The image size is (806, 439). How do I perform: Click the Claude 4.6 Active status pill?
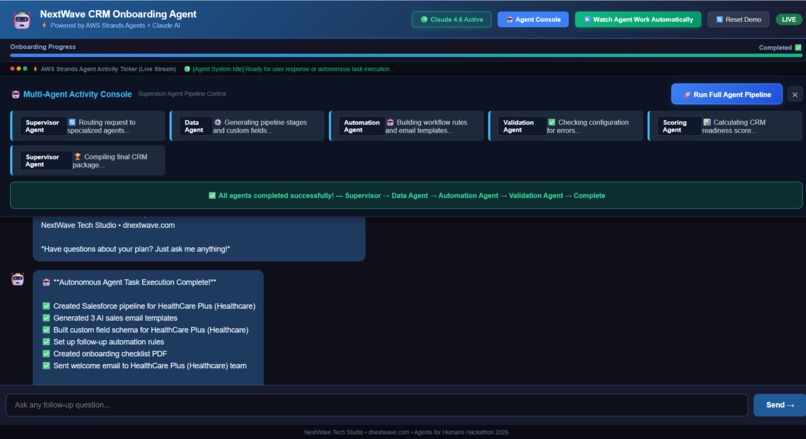click(x=451, y=20)
